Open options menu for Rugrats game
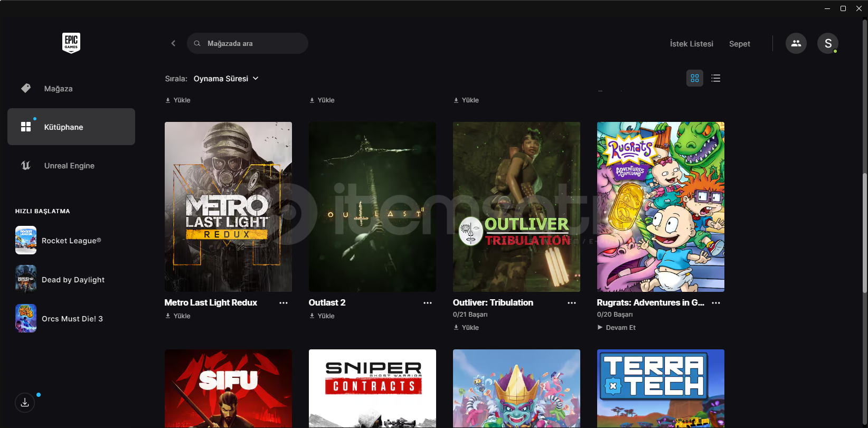Screen dimensions: 868x428 pos(716,303)
